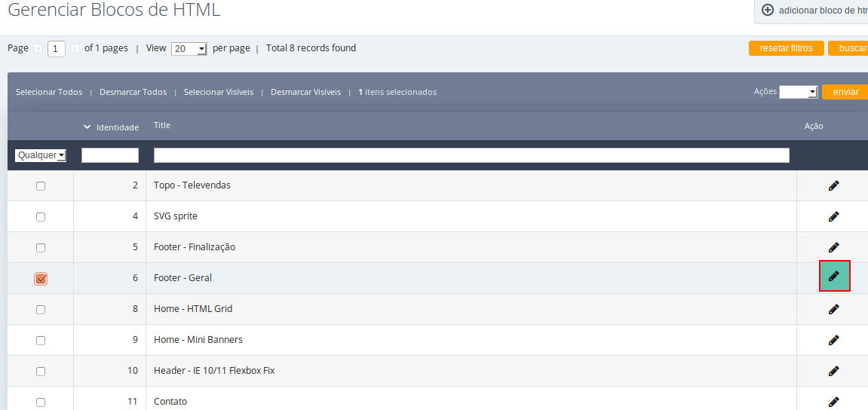Click the Identidade column header
The width and height of the screenshot is (868, 410).
coord(118,127)
